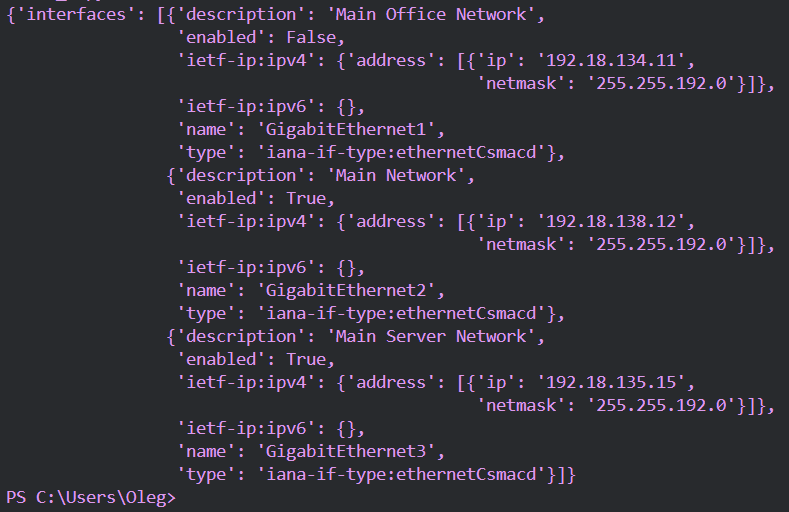
Task: Click the GigabitEthernet1 interface name
Action: click(x=346, y=130)
